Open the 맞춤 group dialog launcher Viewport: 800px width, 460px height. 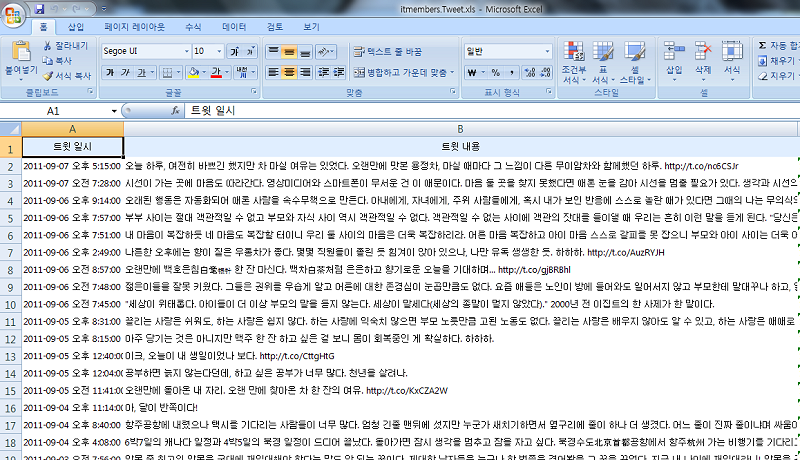click(x=453, y=91)
